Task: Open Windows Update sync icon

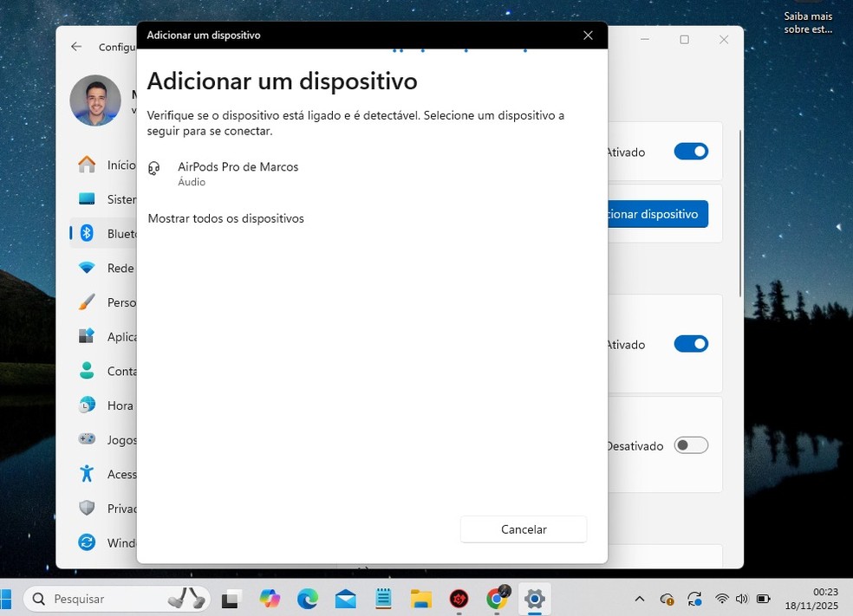Action: coord(87,542)
